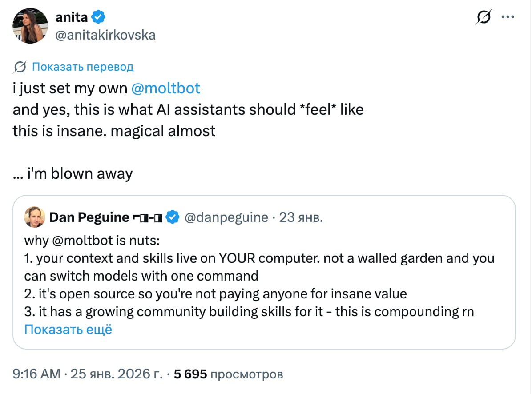The height and width of the screenshot is (394, 532).
Task: Open Dan Peguine's profile avatar
Action: pos(35,217)
